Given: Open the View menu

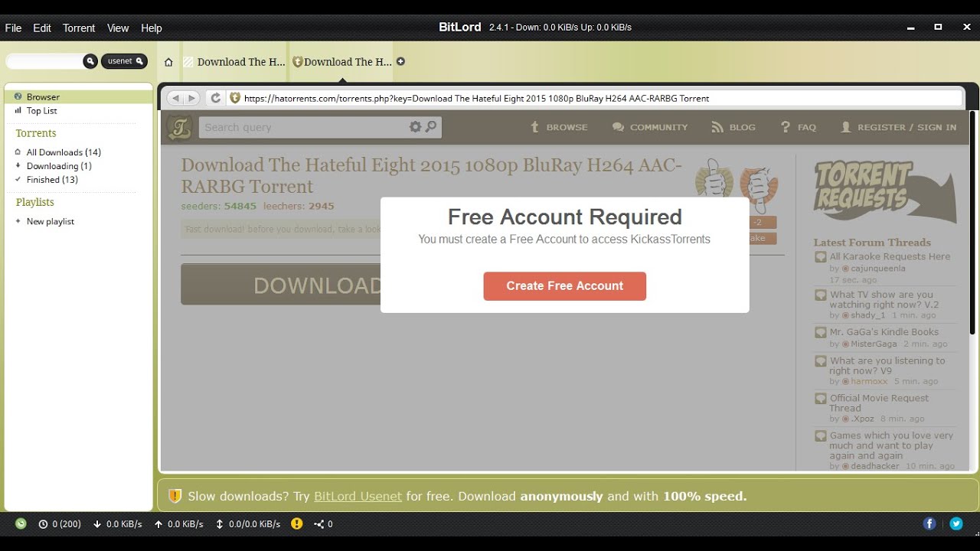Looking at the screenshot, I should point(118,28).
